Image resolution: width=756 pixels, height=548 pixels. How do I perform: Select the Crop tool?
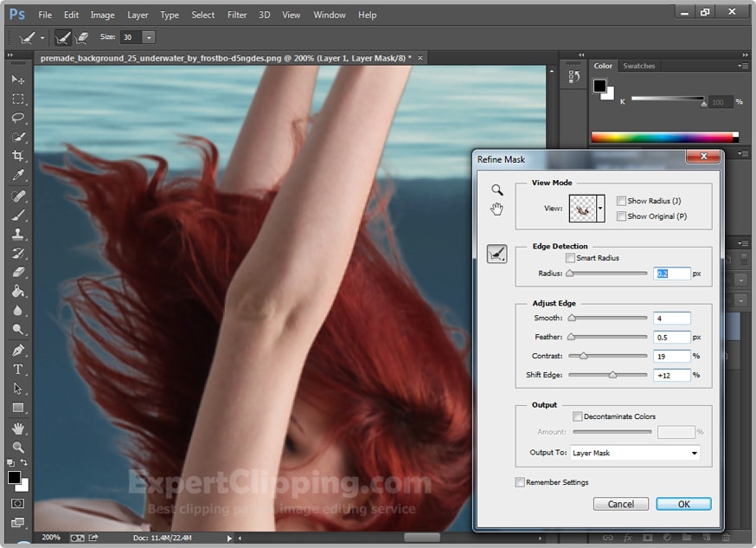(17, 156)
